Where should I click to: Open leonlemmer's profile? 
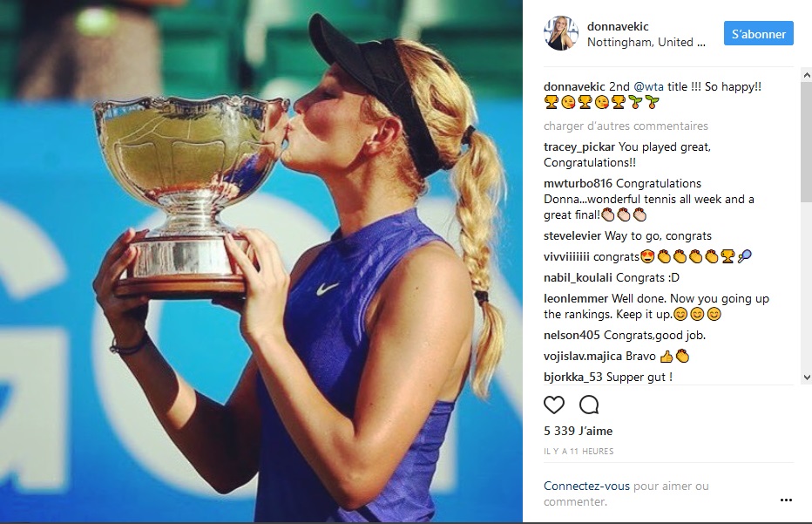tap(576, 298)
